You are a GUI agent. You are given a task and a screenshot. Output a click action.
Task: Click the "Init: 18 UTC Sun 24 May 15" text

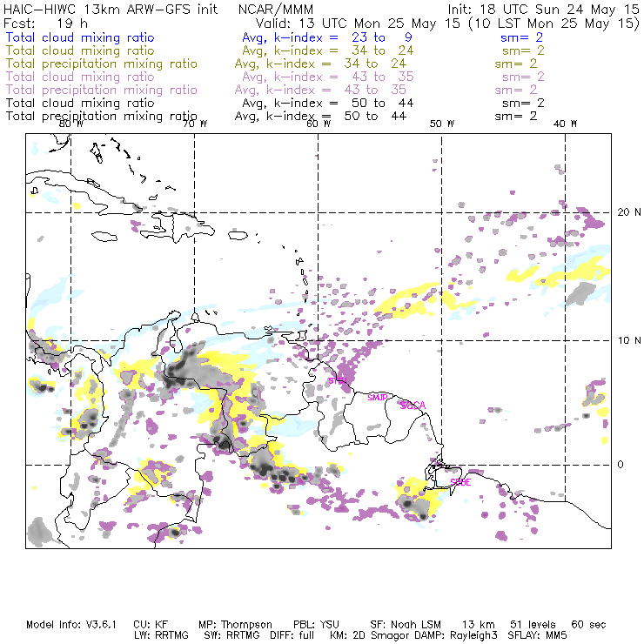(x=543, y=9)
